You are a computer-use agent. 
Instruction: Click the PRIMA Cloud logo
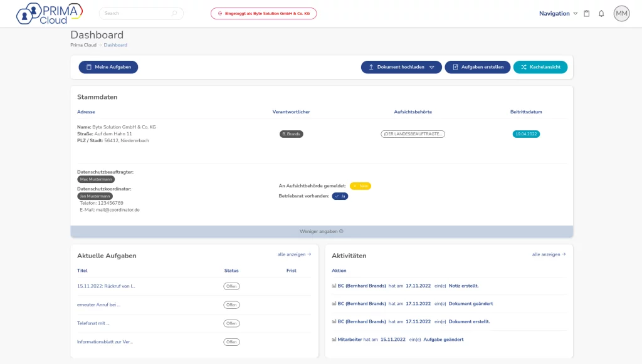pos(49,13)
